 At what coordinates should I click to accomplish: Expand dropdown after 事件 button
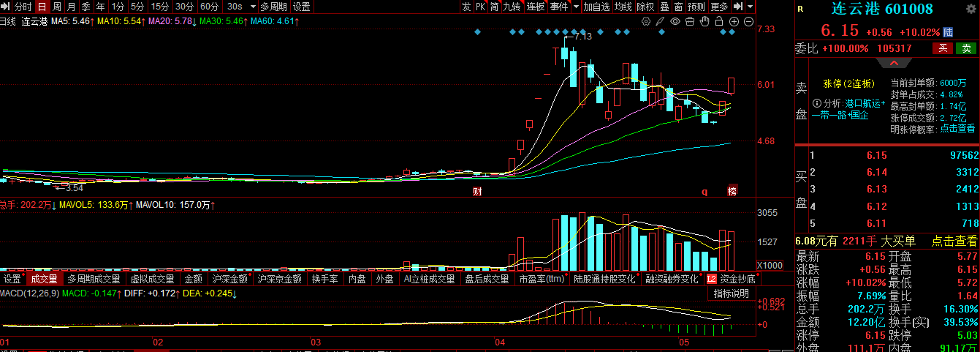[577, 7]
